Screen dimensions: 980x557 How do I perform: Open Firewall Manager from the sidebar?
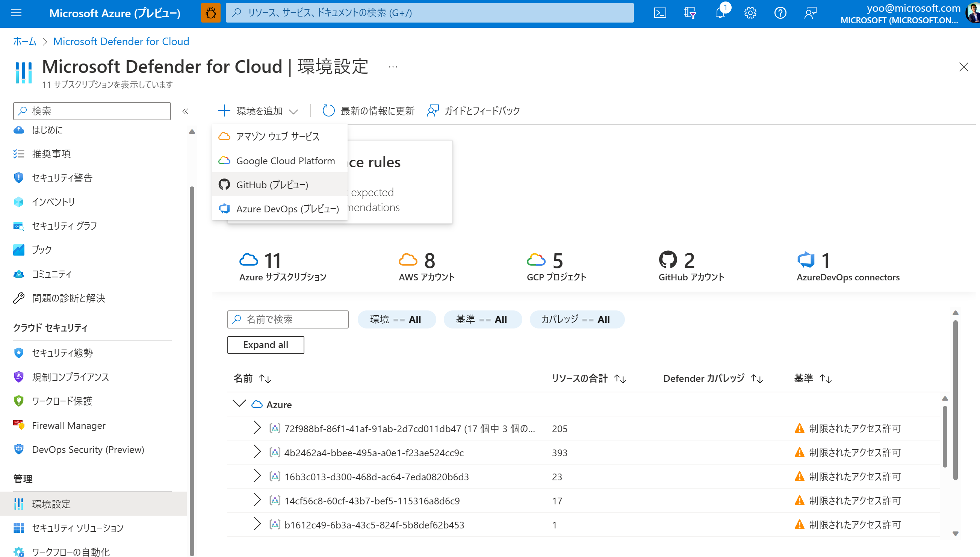point(69,425)
